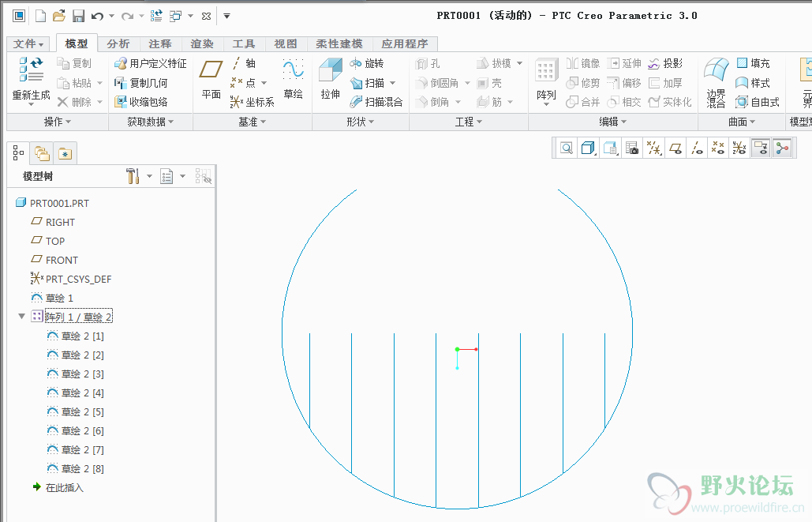Select the 投影 project tool

[x=665, y=63]
